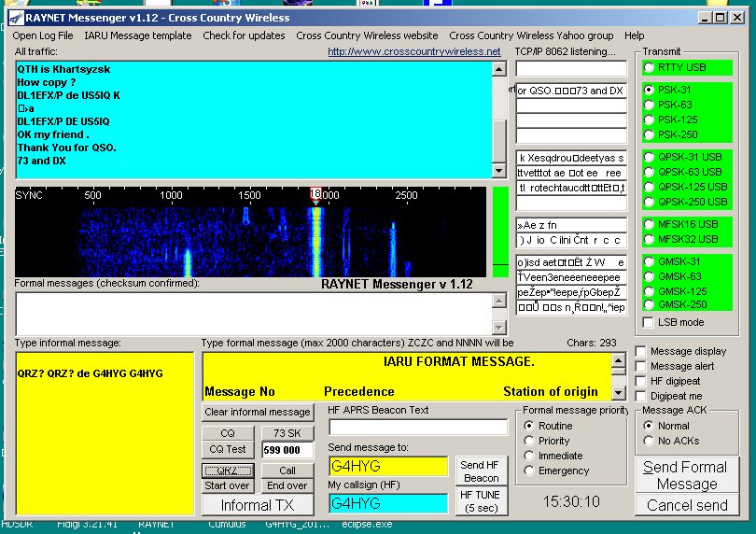Select GMSK-250 transmit mode
The image size is (756, 534).
(x=650, y=305)
